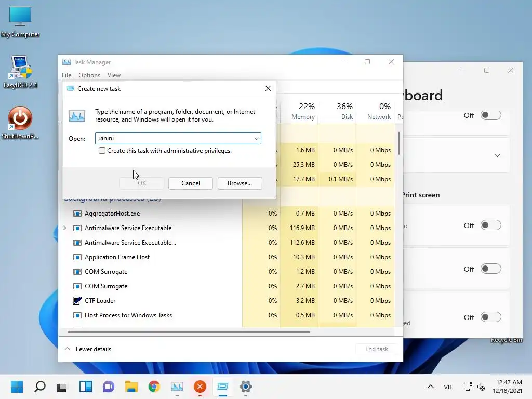Screen dimensions: 532x399
Task: Select the second COM Surrogate process row
Action: 227,286
